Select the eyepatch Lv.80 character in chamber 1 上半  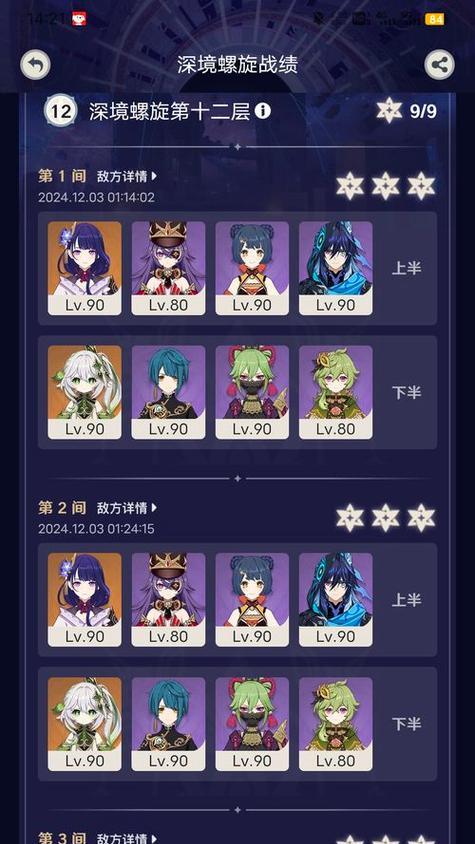point(168,268)
